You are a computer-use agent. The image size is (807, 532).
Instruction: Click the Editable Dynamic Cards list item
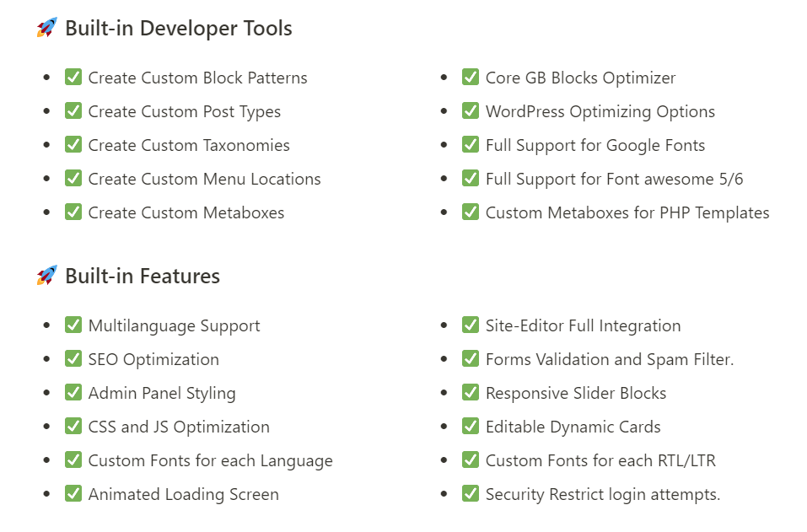(x=573, y=427)
